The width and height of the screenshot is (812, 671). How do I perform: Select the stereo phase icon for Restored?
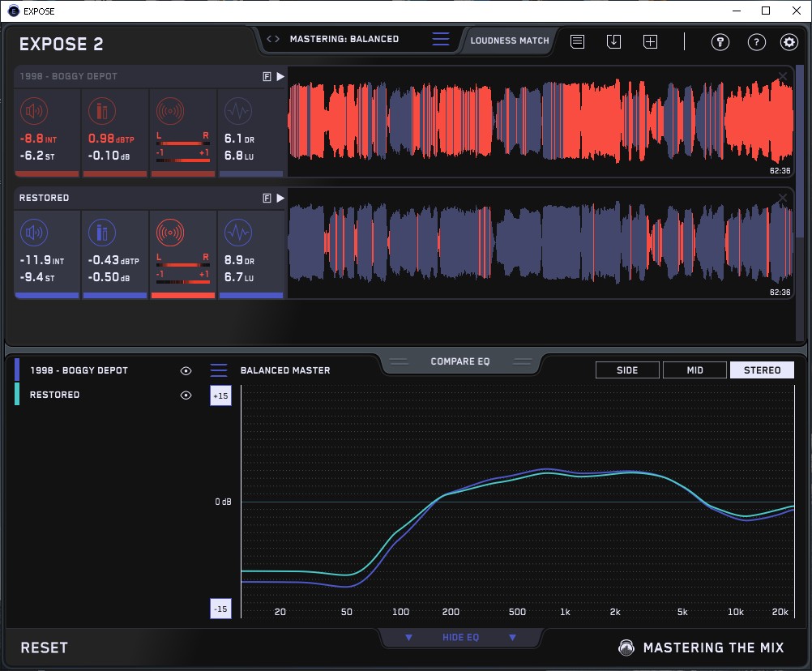[x=169, y=233]
